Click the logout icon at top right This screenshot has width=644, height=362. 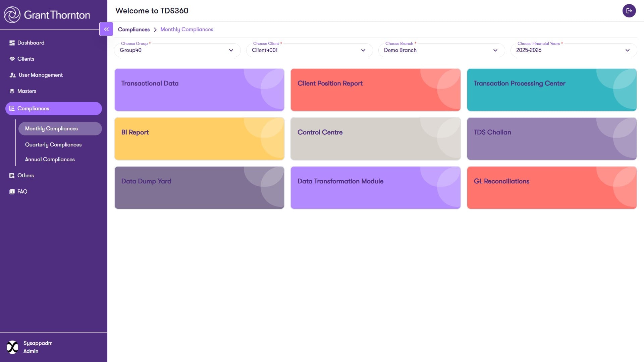[x=629, y=11]
